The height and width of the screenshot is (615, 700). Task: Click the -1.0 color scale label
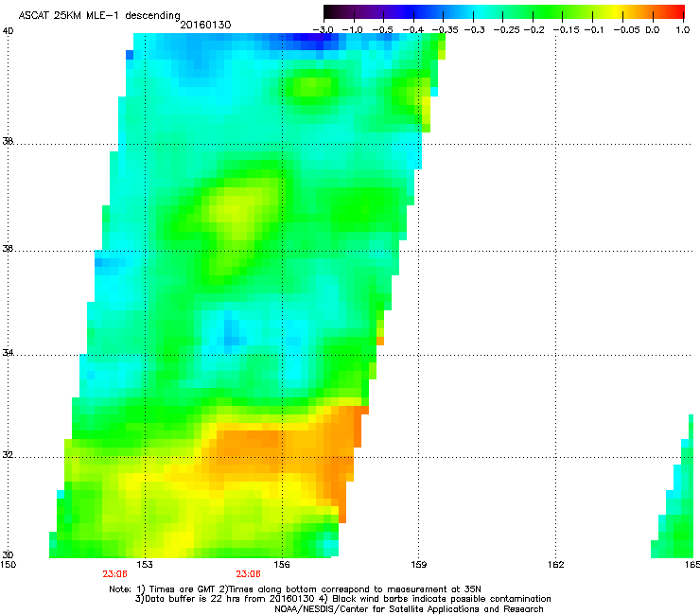pyautogui.click(x=353, y=30)
